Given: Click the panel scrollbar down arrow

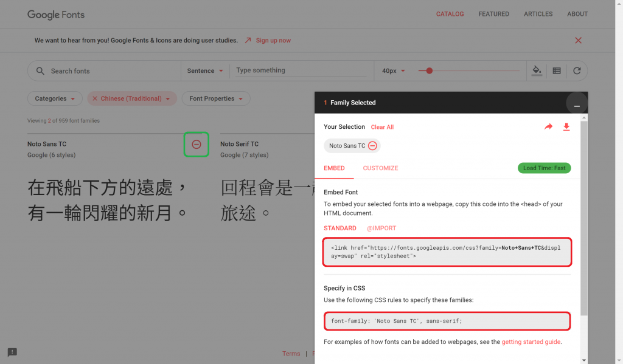Looking at the screenshot, I should click(583, 360).
